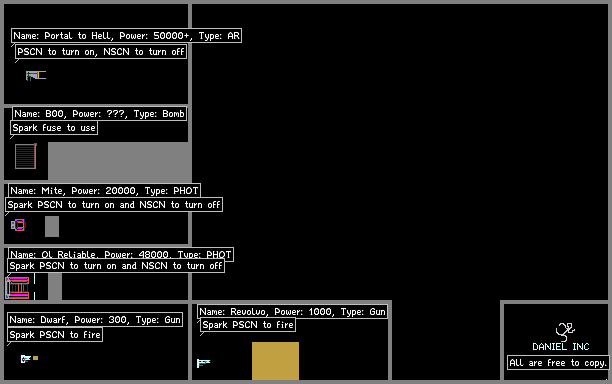Click the small gold bullet near Dwarf

point(36,358)
